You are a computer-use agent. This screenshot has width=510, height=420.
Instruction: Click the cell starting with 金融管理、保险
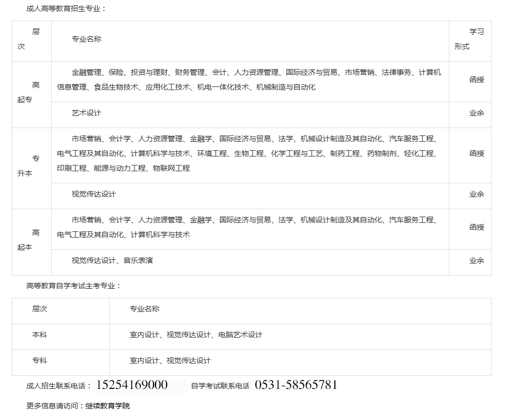(x=250, y=82)
